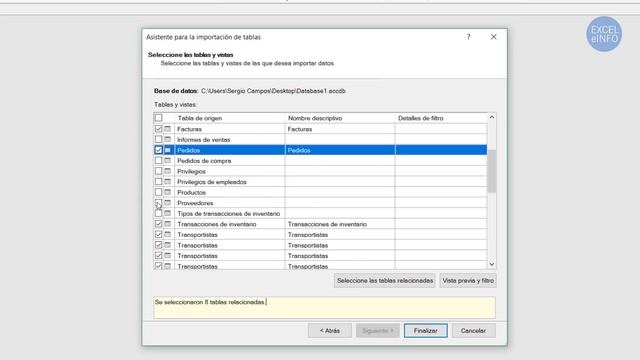640x360 pixels.
Task: Click table icon next to Pedidos de compra
Action: 168,160
